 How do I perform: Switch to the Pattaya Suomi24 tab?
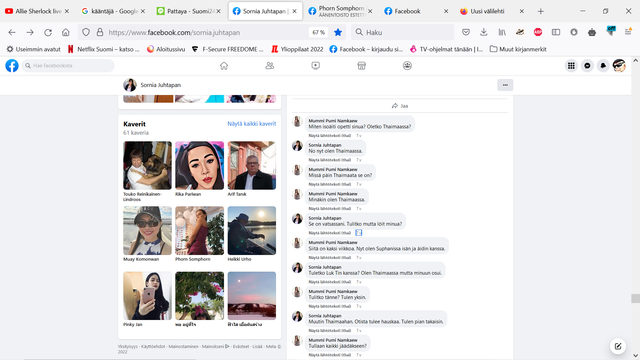pyautogui.click(x=189, y=11)
